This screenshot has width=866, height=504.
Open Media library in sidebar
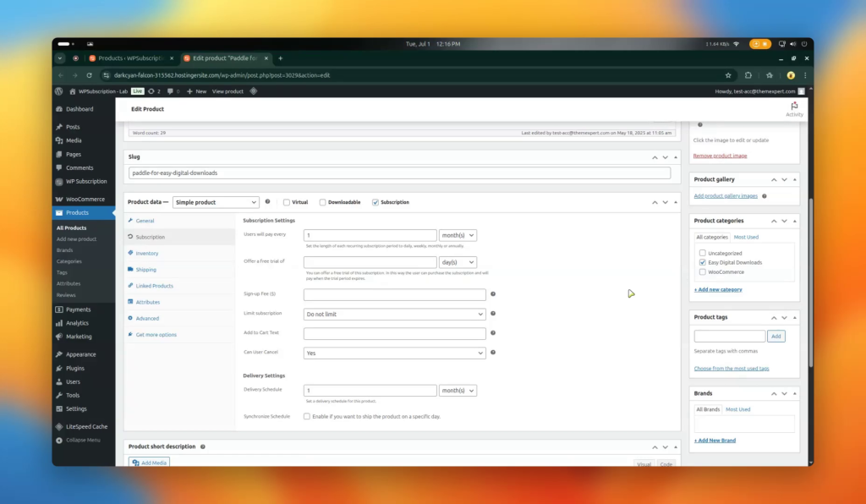pos(74,140)
